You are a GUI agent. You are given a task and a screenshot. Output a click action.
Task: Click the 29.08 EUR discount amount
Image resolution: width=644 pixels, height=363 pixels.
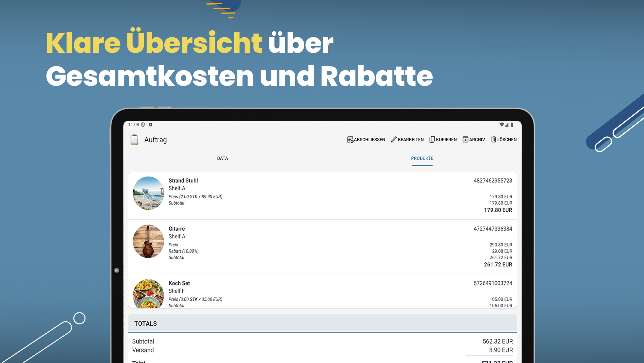[502, 251]
